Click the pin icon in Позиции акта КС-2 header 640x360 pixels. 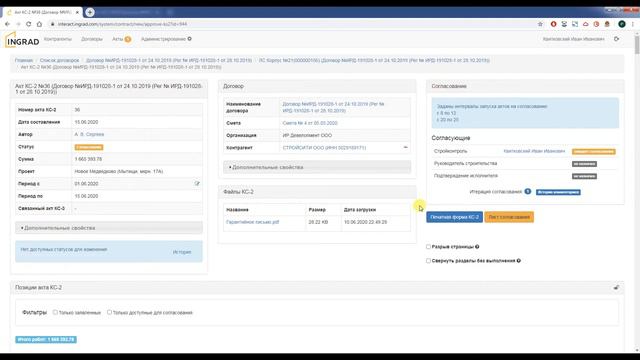point(616,287)
